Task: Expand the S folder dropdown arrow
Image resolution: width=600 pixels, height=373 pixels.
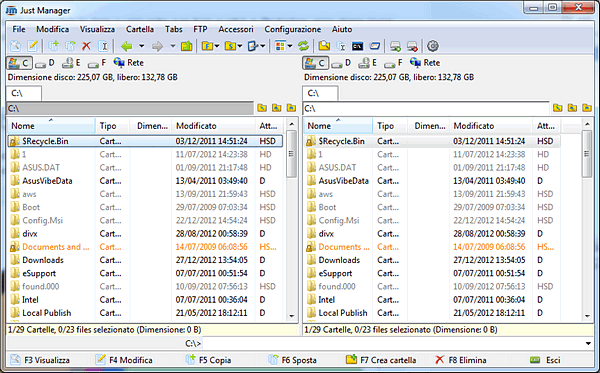Action: [240, 46]
